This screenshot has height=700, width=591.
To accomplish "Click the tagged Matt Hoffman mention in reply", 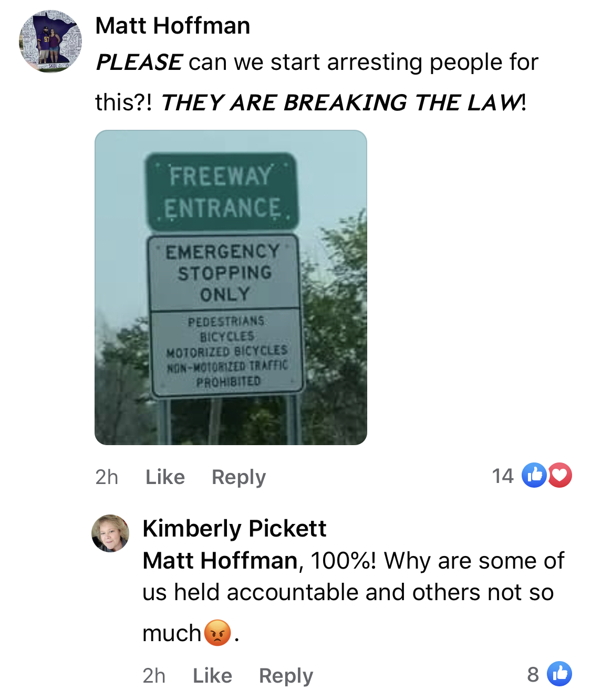I will point(221,561).
